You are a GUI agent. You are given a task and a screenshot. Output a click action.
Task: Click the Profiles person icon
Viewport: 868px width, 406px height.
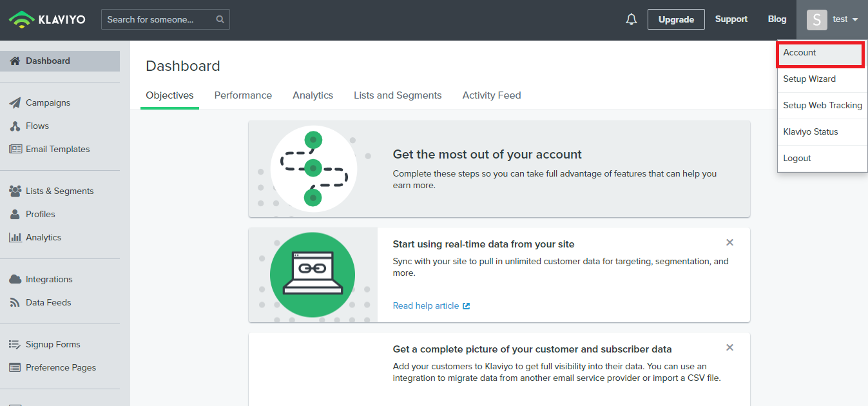(x=15, y=215)
